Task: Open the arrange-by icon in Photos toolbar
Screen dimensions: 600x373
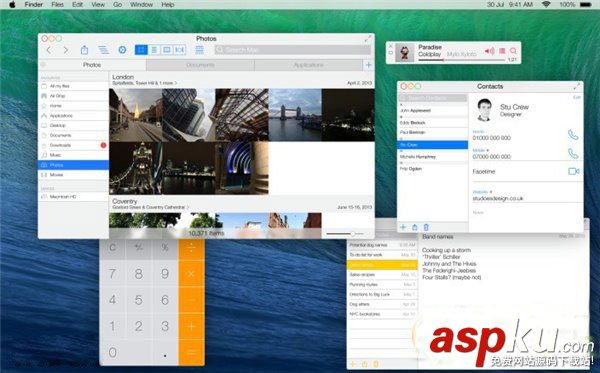Action: tap(199, 50)
